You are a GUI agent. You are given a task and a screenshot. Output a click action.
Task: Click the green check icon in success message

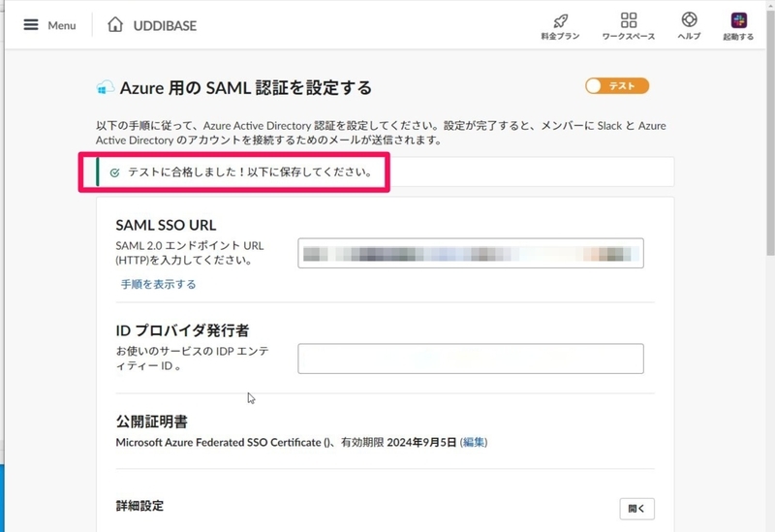(114, 172)
